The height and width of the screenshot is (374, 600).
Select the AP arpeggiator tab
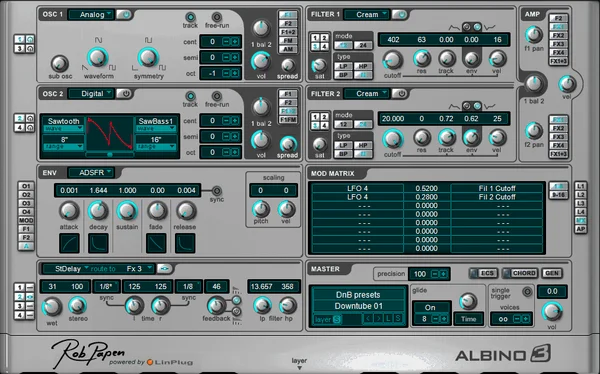580,229
